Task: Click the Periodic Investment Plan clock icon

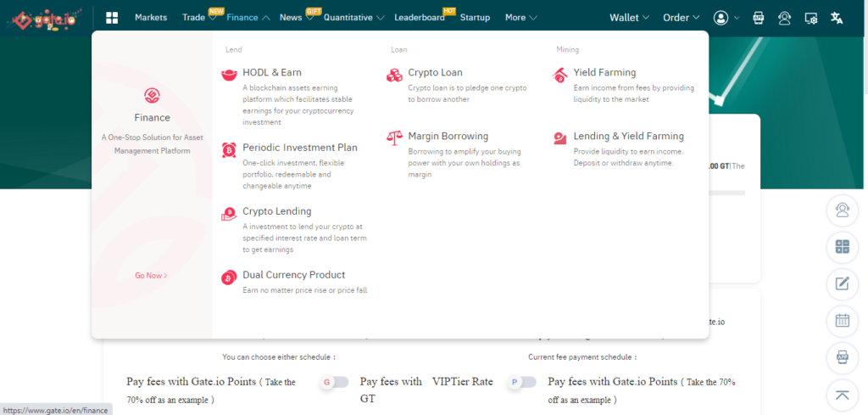Action: tap(229, 150)
